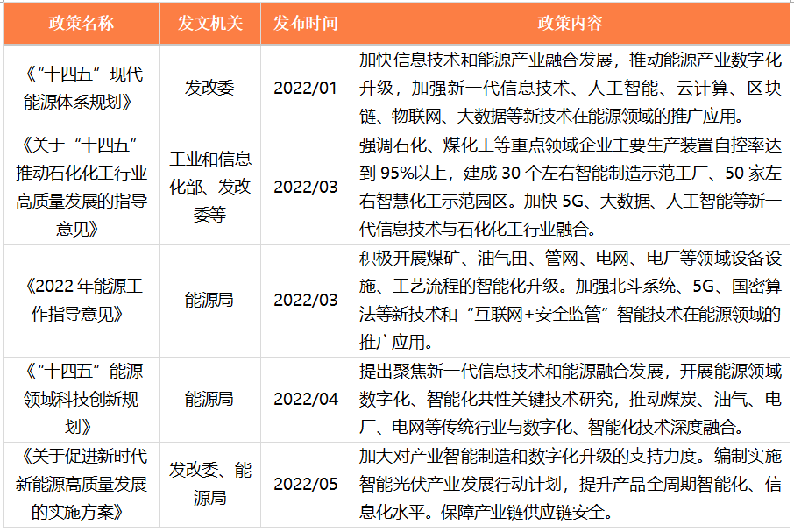Select the 《2022年能源工作指导意见》 policy cell
Viewport: 794px width, 532px height.
coord(81,300)
